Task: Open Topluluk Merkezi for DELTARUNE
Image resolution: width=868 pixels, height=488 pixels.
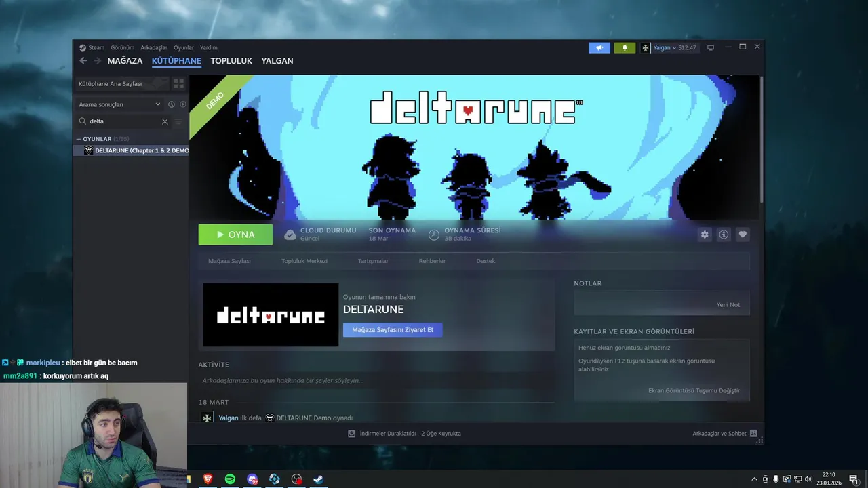Action: pyautogui.click(x=304, y=261)
